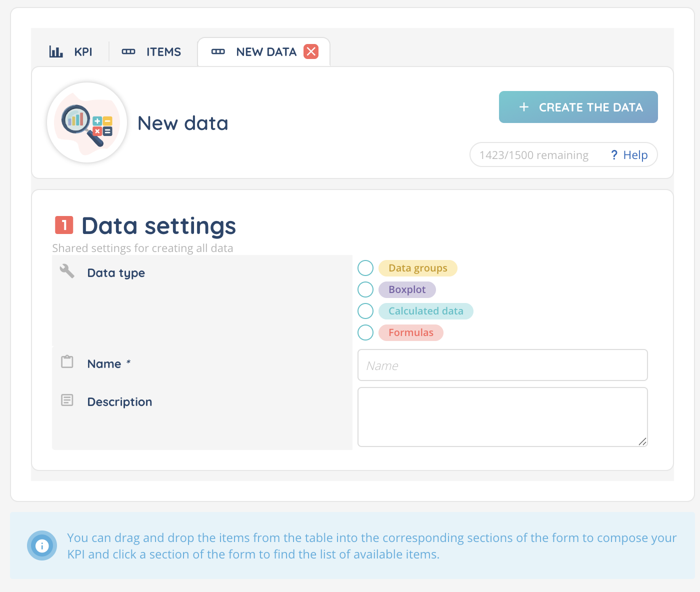Click the Description lines icon
This screenshot has width=700, height=592.
67,400
